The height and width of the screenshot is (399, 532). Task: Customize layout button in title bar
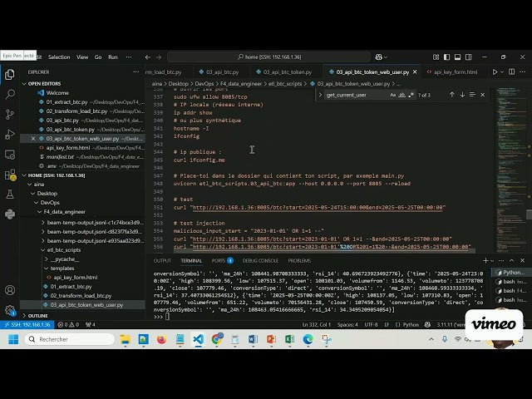[436, 57]
